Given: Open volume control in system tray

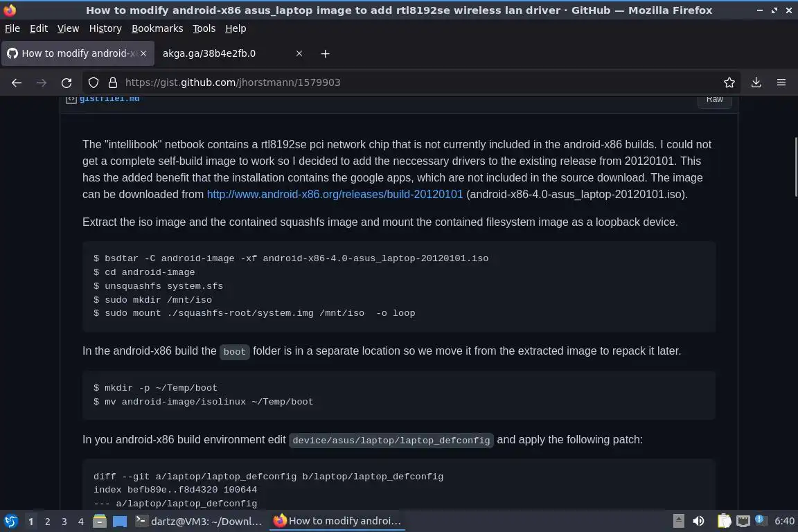Looking at the screenshot, I should click(x=698, y=521).
